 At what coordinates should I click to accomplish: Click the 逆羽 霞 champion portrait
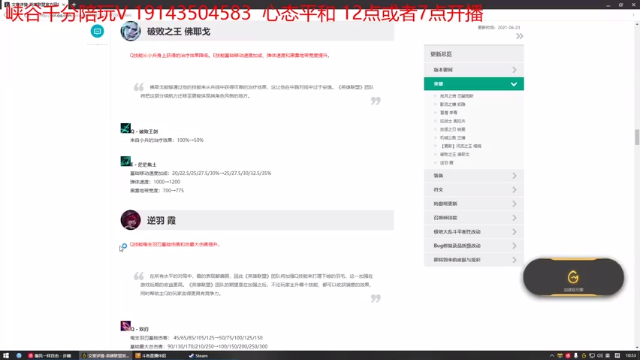(x=131, y=220)
